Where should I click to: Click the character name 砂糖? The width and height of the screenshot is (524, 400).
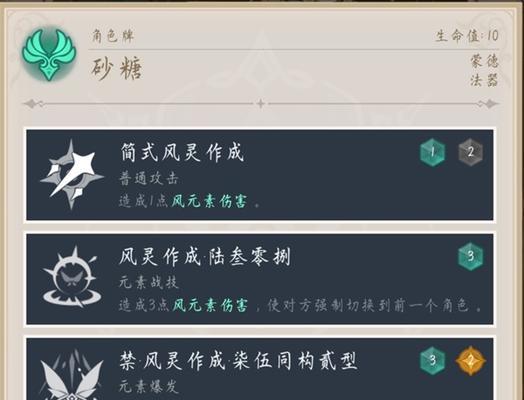click(117, 68)
